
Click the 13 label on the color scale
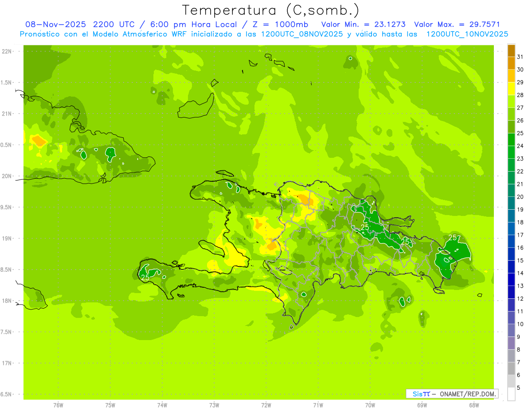(x=520, y=286)
